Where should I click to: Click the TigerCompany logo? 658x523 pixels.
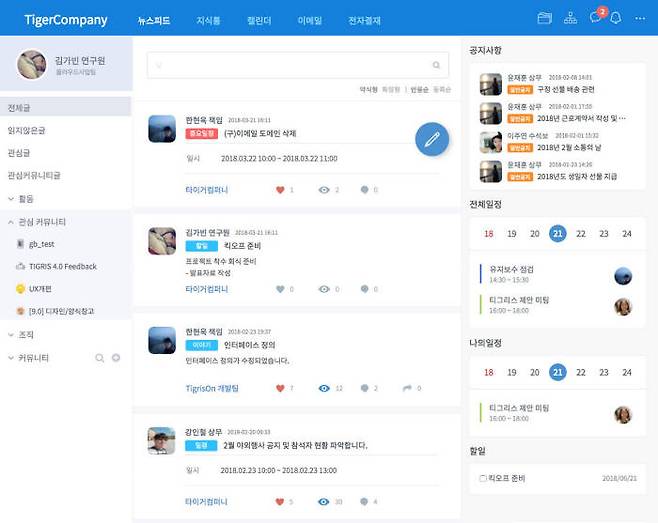click(x=65, y=20)
